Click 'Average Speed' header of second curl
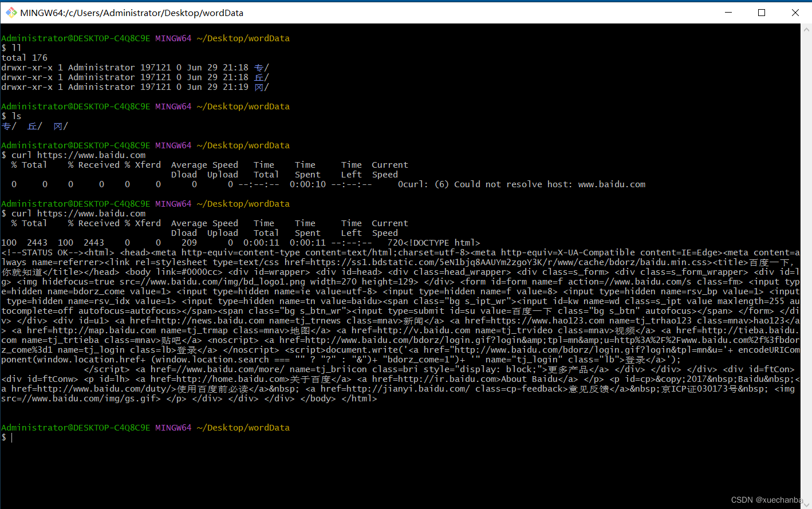 point(204,223)
